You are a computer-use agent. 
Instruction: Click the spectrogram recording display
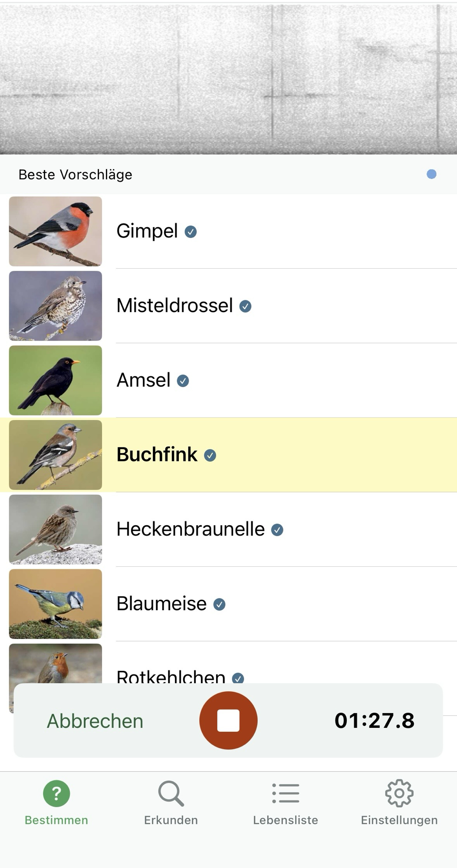228,78
